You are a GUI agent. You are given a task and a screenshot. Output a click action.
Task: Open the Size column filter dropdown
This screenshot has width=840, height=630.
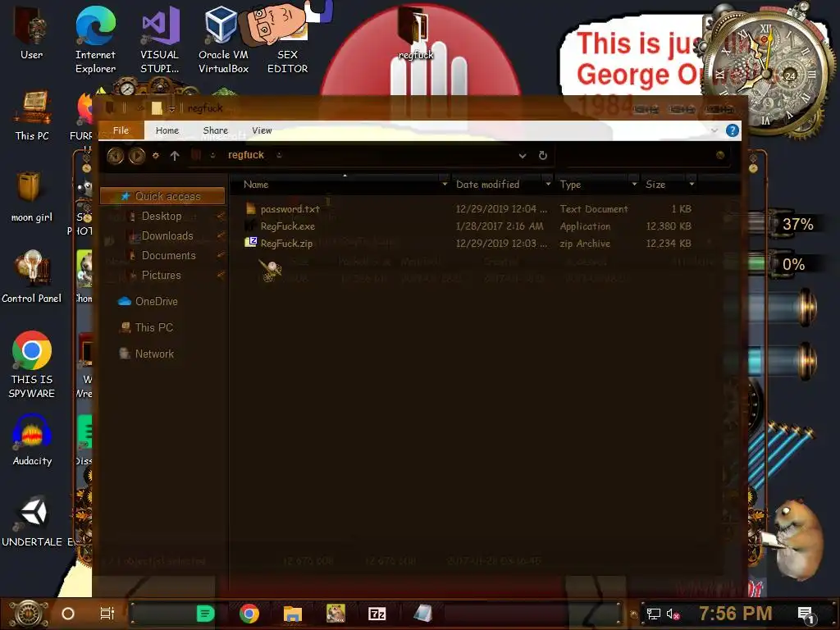pos(692,184)
